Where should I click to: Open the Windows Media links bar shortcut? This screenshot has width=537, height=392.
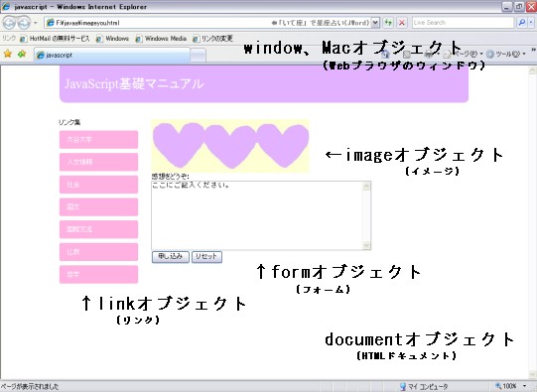162,39
